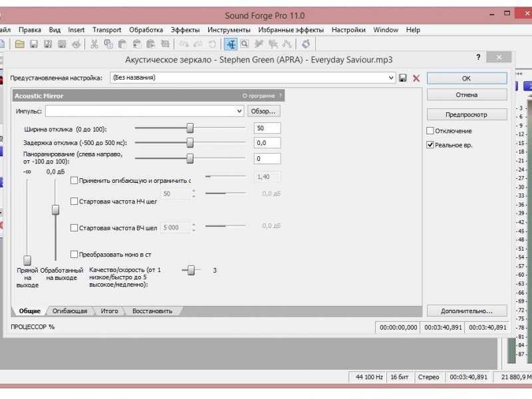The width and height of the screenshot is (532, 399).
Task: Click the 44 100 Hz status bar entry
Action: coord(368,377)
